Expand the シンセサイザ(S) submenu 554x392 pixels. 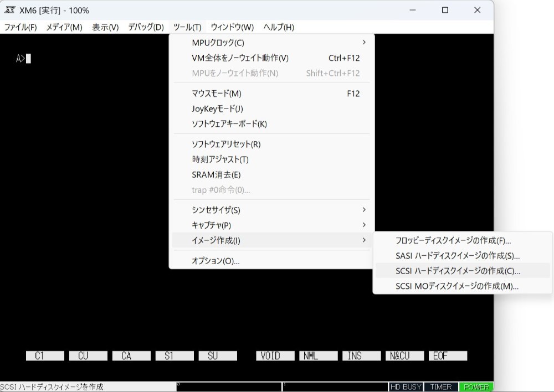[271, 210]
